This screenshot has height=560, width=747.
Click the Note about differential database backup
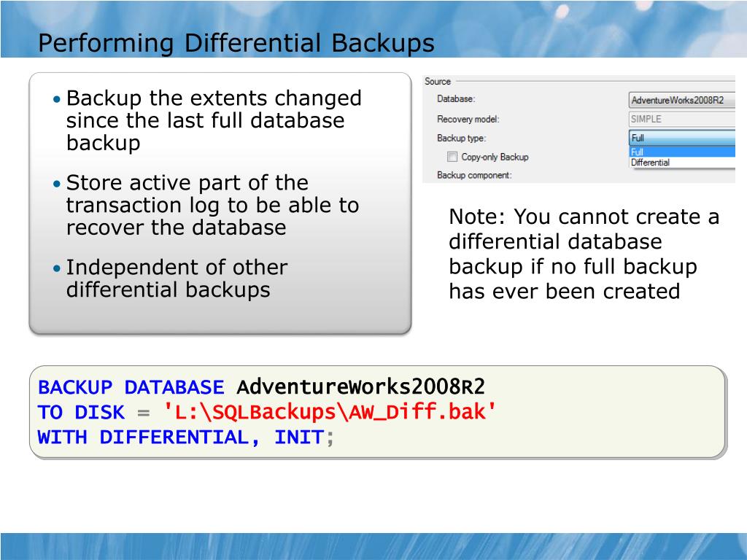coord(584,254)
